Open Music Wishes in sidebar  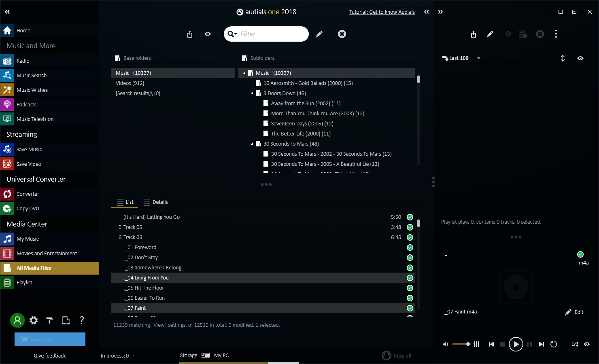tap(50, 90)
